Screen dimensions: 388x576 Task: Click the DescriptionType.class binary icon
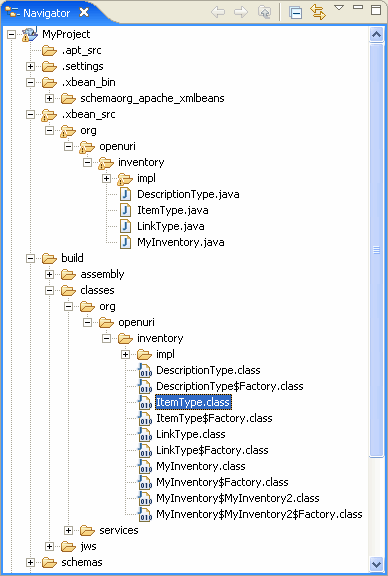click(x=145, y=371)
